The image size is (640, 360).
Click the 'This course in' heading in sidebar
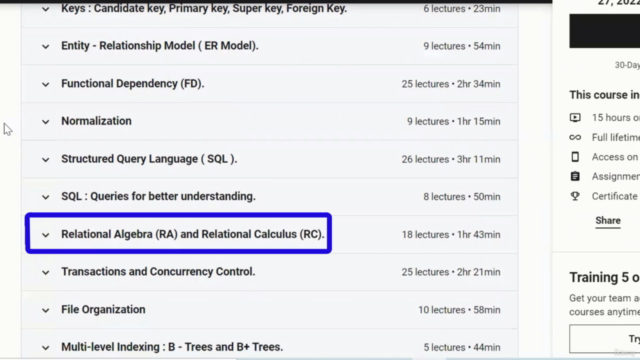click(604, 95)
